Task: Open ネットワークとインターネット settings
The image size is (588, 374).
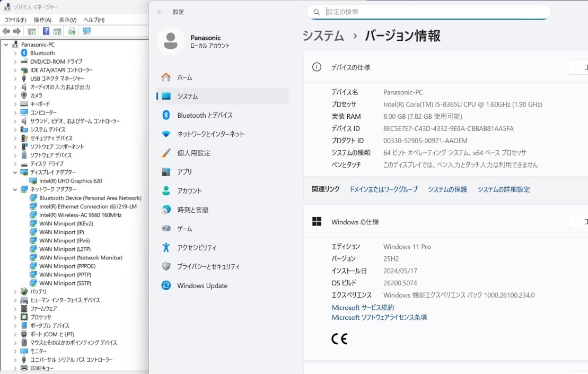Action: coord(210,134)
